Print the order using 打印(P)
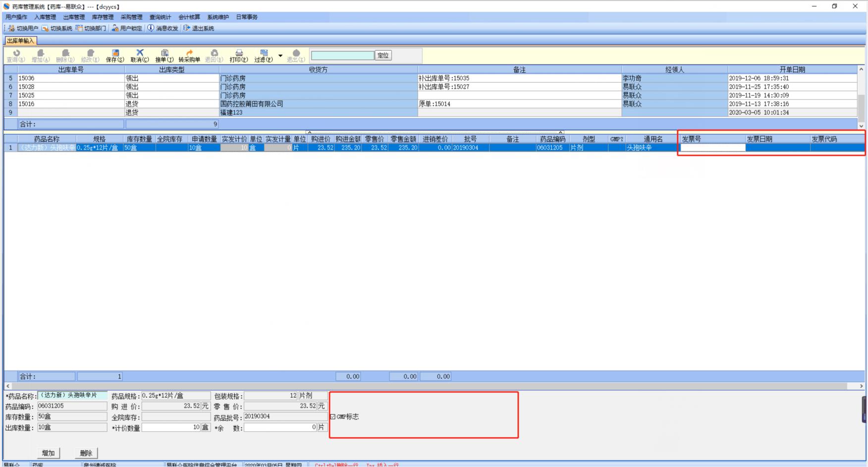Screen dimensions: 868x467 pos(239,56)
